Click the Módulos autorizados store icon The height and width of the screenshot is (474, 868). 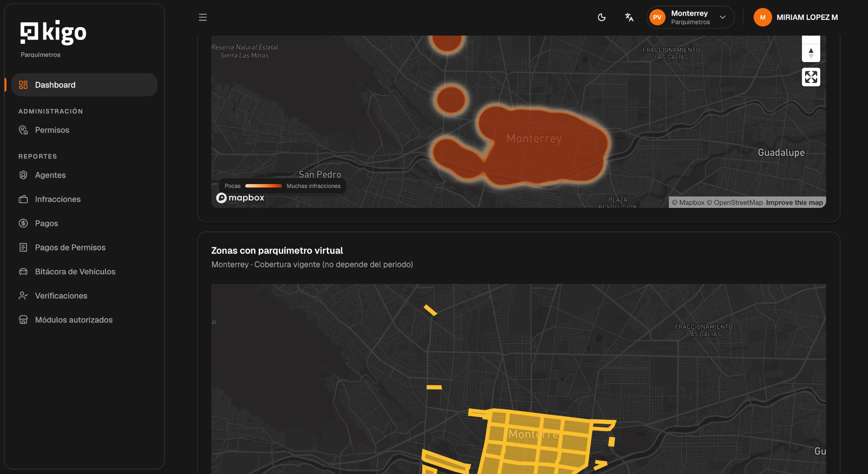click(x=23, y=320)
